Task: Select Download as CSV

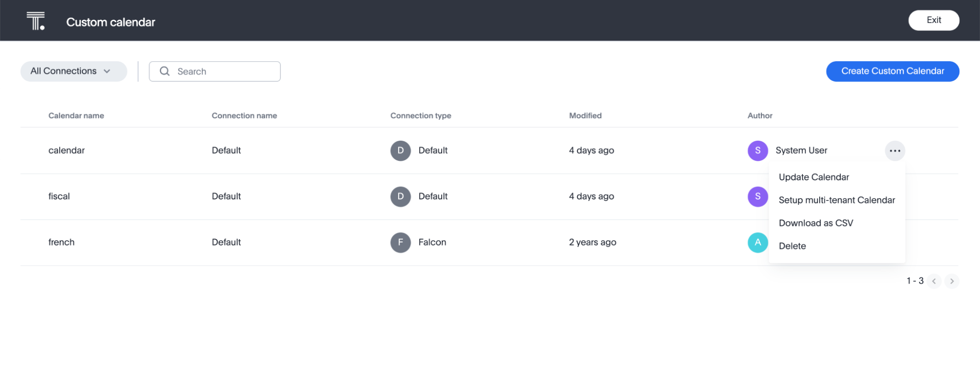Action: click(x=815, y=223)
